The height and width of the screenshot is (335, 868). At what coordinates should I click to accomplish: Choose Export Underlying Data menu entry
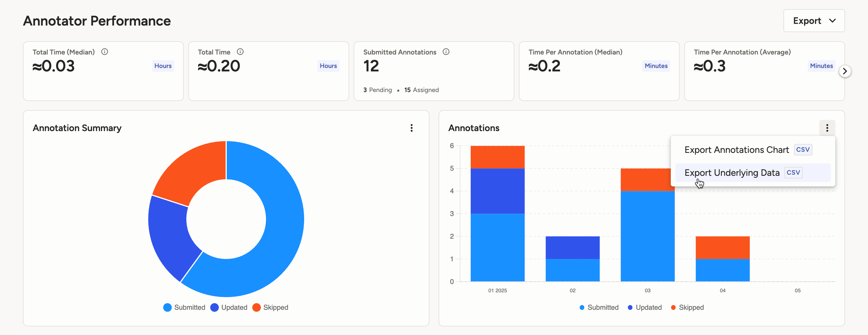tap(731, 172)
